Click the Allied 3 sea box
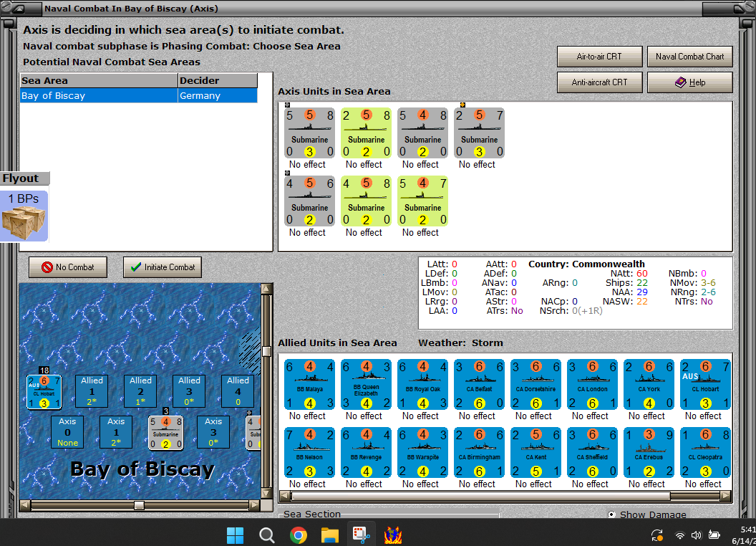756x546 pixels. coord(190,391)
